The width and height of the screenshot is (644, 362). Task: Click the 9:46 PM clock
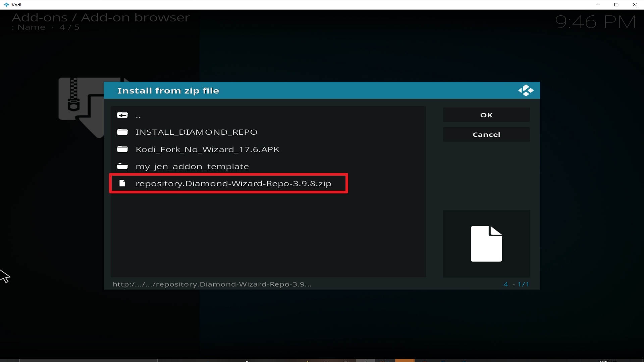click(595, 22)
